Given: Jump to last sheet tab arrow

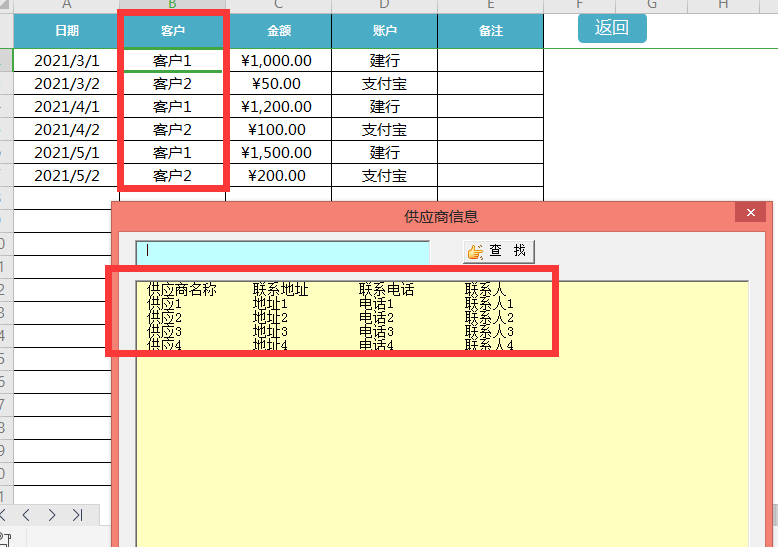Looking at the screenshot, I should [77, 515].
